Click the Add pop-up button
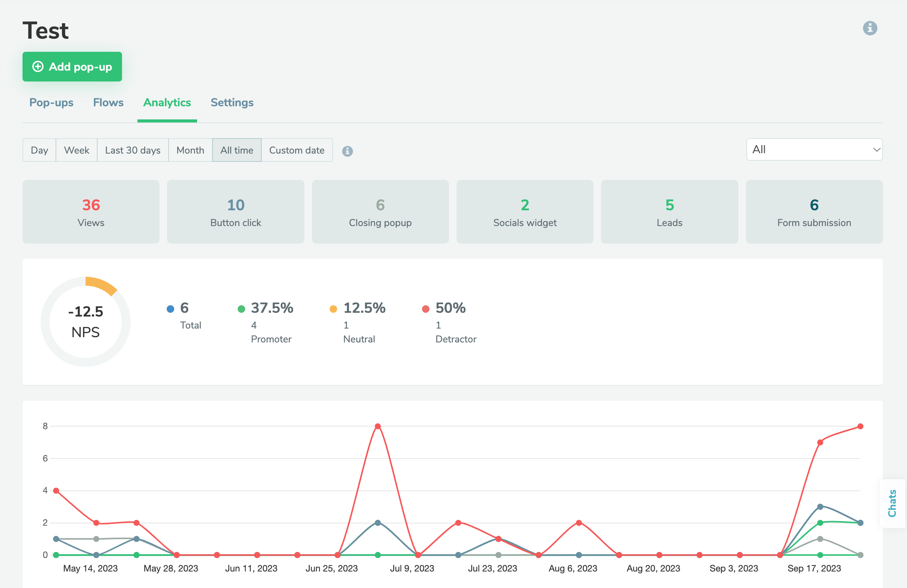907x588 pixels. pos(72,67)
